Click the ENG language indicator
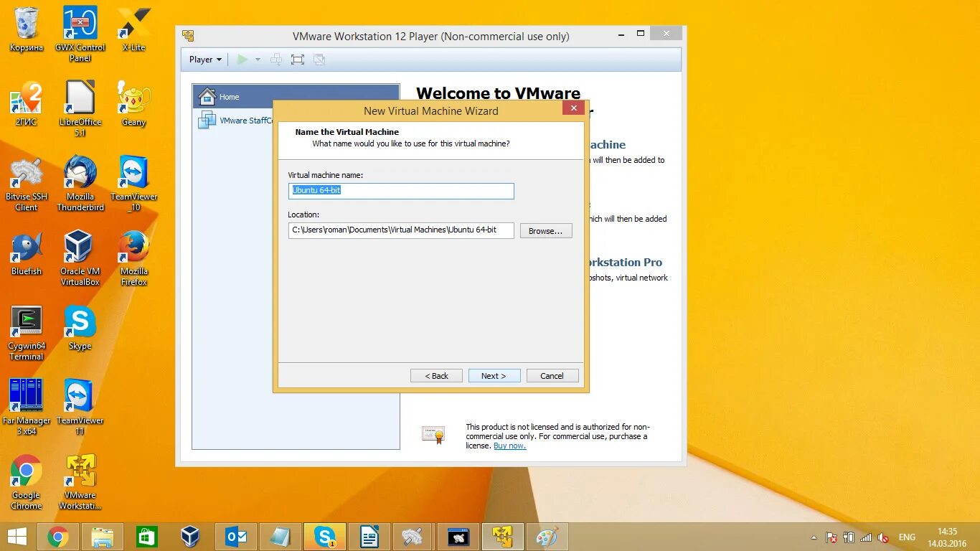This screenshot has width=980, height=551. point(907,537)
